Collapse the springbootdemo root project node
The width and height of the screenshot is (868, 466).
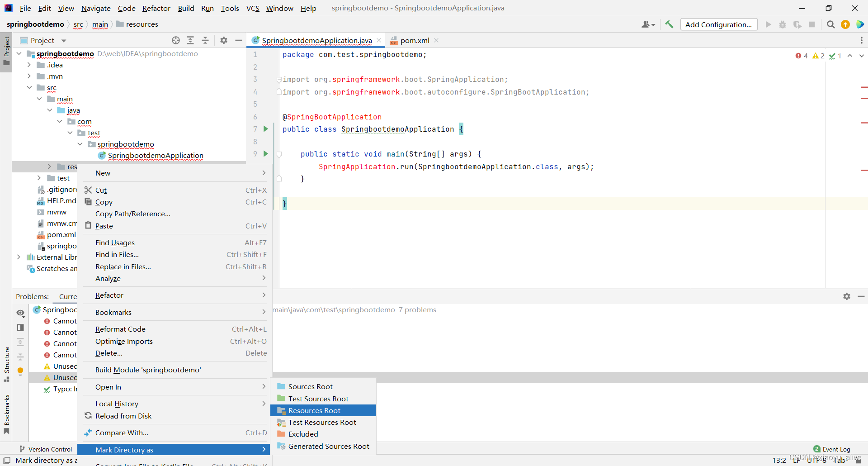[19, 54]
